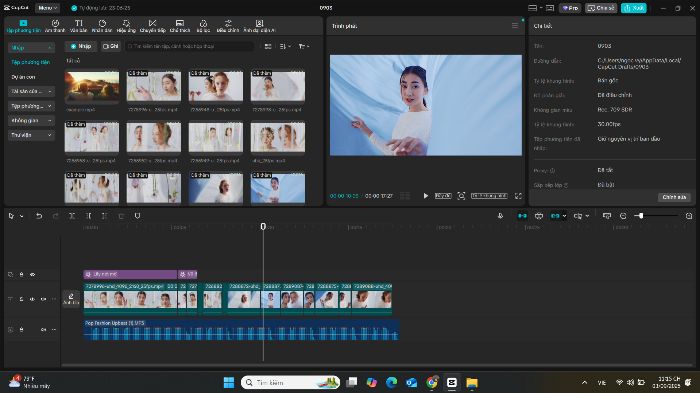Image resolution: width=700 pixels, height=393 pixels.
Task: Open the Menu dropdown in title bar
Action: [47, 8]
